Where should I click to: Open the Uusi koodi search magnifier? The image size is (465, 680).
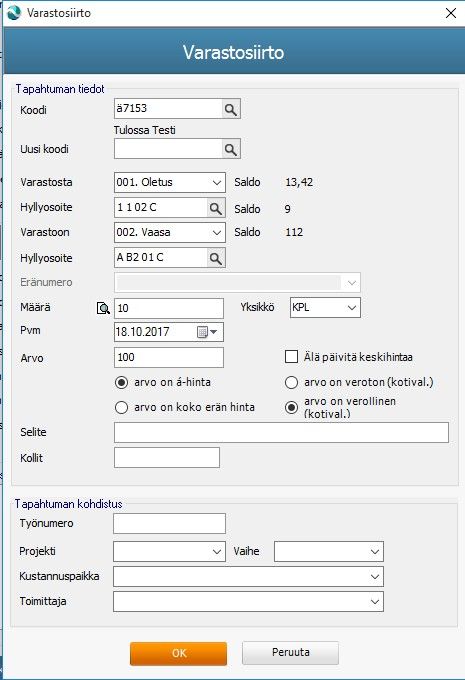click(231, 150)
